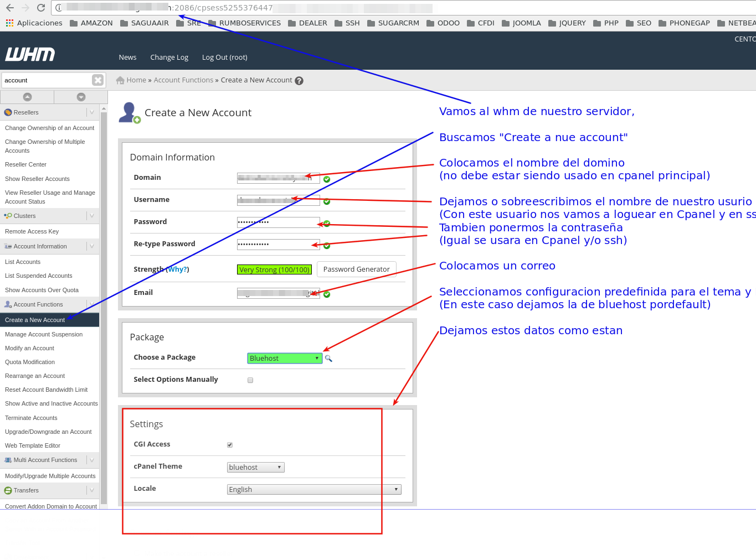Click in the Email input field
The height and width of the screenshot is (560, 756).
279,293
